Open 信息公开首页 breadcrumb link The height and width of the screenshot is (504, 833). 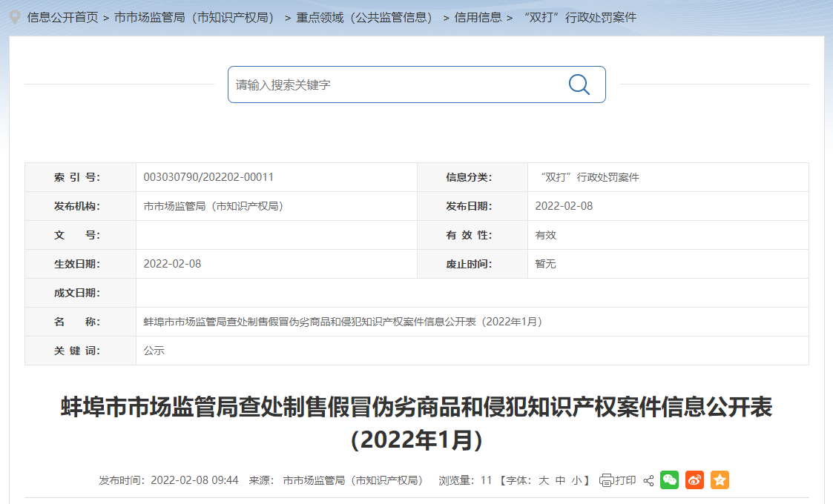62,17
